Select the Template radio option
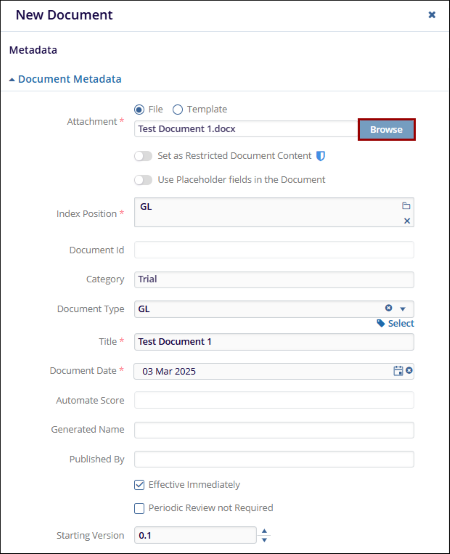Viewport: 450px width, 554px height. [x=178, y=110]
